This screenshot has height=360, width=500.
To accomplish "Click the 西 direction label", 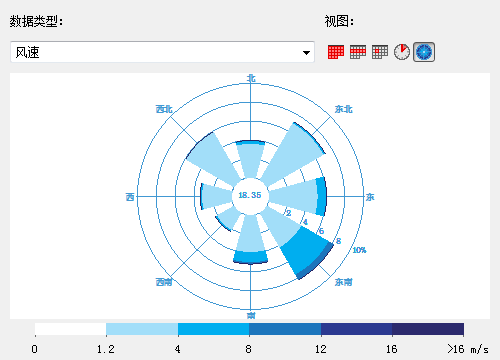I will pyautogui.click(x=130, y=197).
